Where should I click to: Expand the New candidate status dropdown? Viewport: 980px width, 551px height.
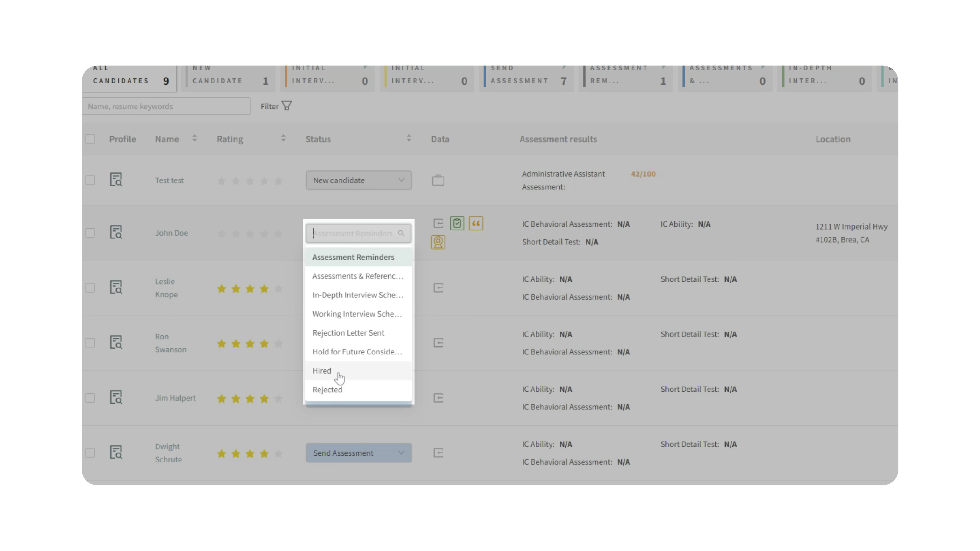(358, 180)
